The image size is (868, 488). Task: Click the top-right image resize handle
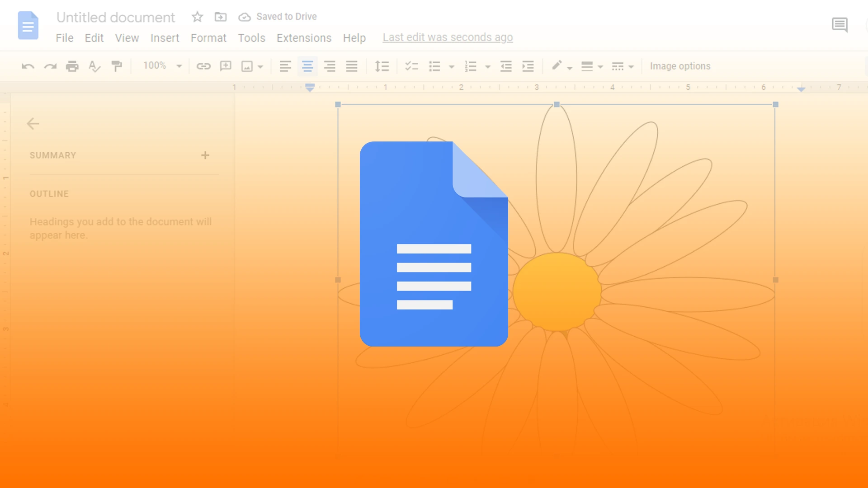pos(775,104)
